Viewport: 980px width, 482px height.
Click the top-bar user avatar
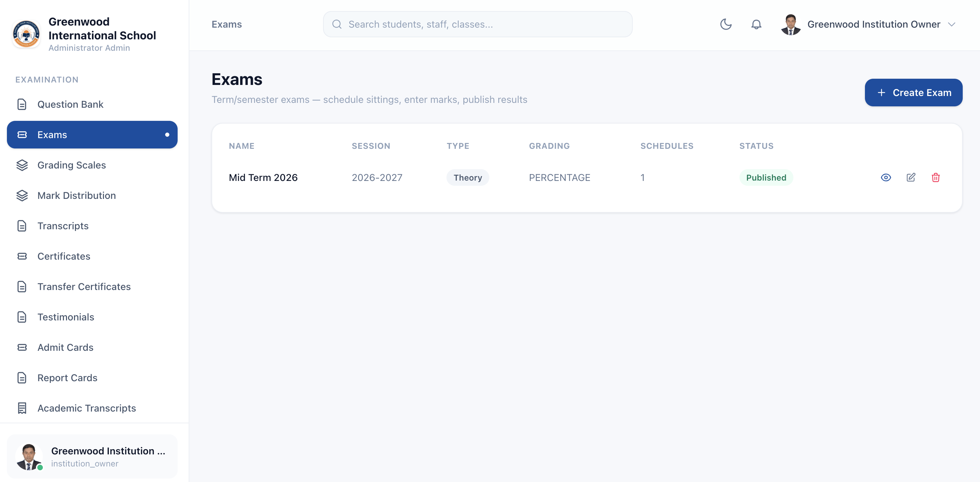(x=791, y=24)
